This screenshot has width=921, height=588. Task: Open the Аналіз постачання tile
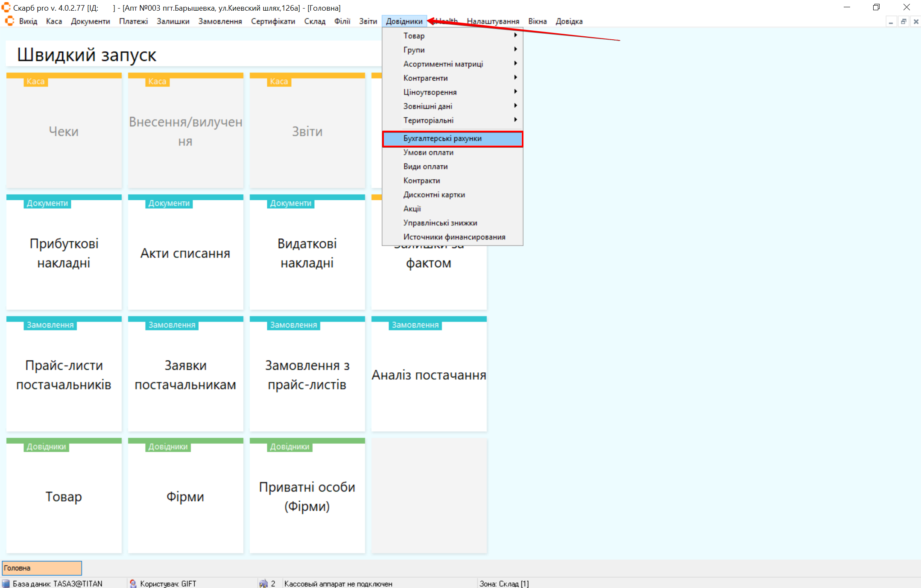click(x=429, y=374)
